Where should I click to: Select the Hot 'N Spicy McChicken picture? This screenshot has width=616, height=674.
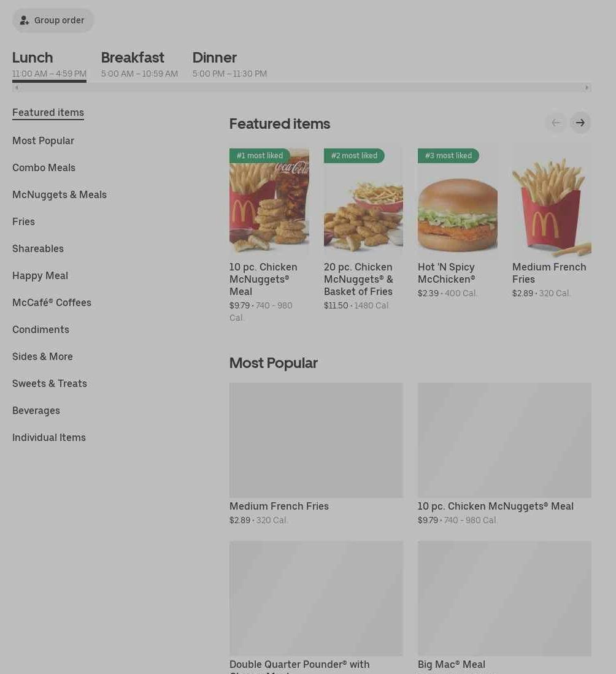coord(458,200)
